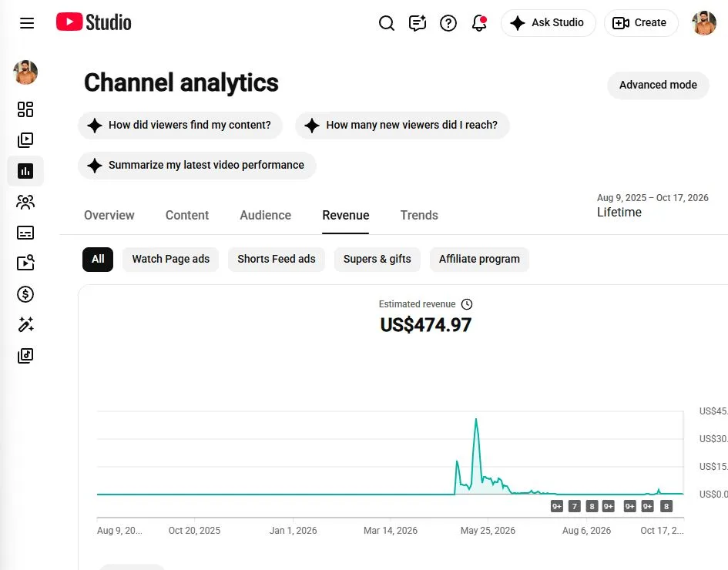Click the '7' video marker under the chart
Image resolution: width=728 pixels, height=570 pixels.
pos(575,506)
